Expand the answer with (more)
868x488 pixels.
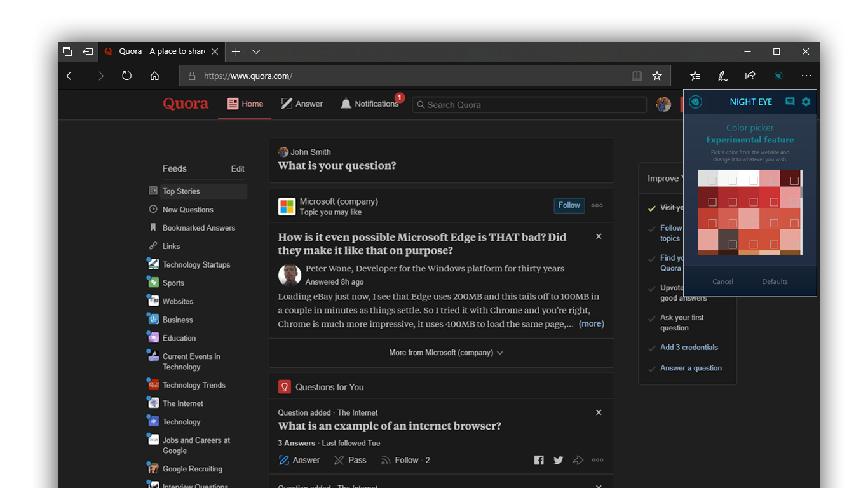coord(591,323)
